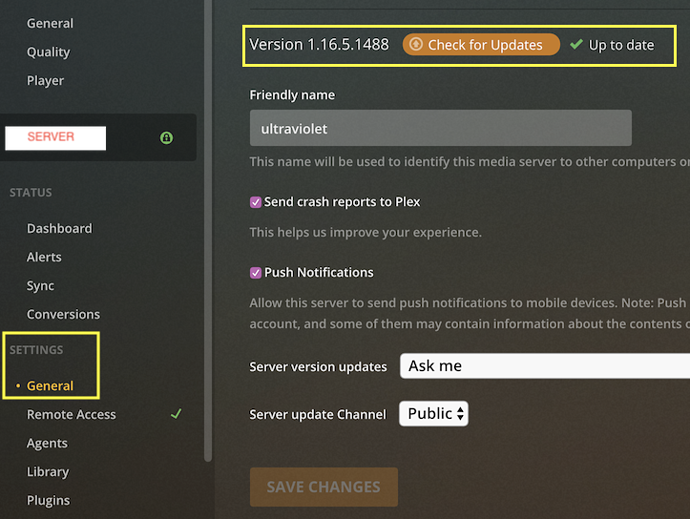Image resolution: width=690 pixels, height=519 pixels.
Task: Click the Server update Channel label
Action: click(x=318, y=414)
